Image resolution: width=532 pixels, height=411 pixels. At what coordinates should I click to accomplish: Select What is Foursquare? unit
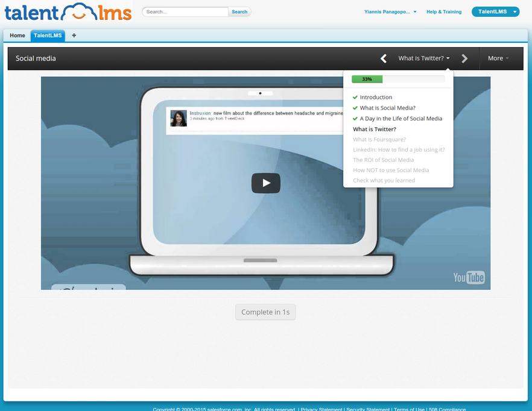click(x=379, y=139)
